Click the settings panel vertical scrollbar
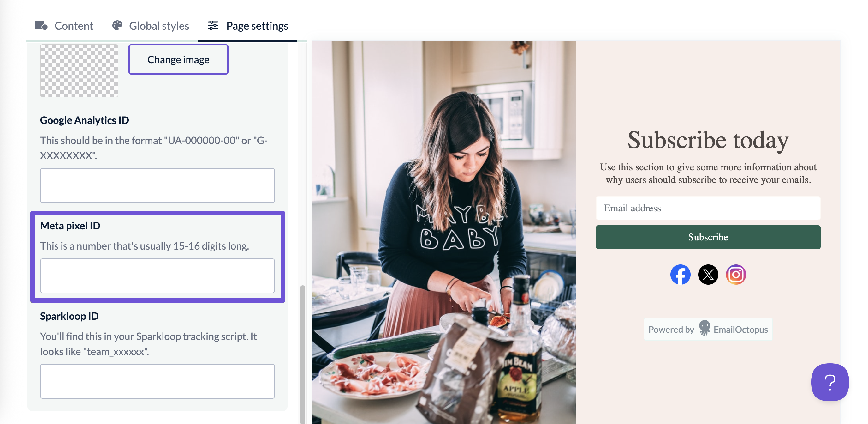 (302, 354)
